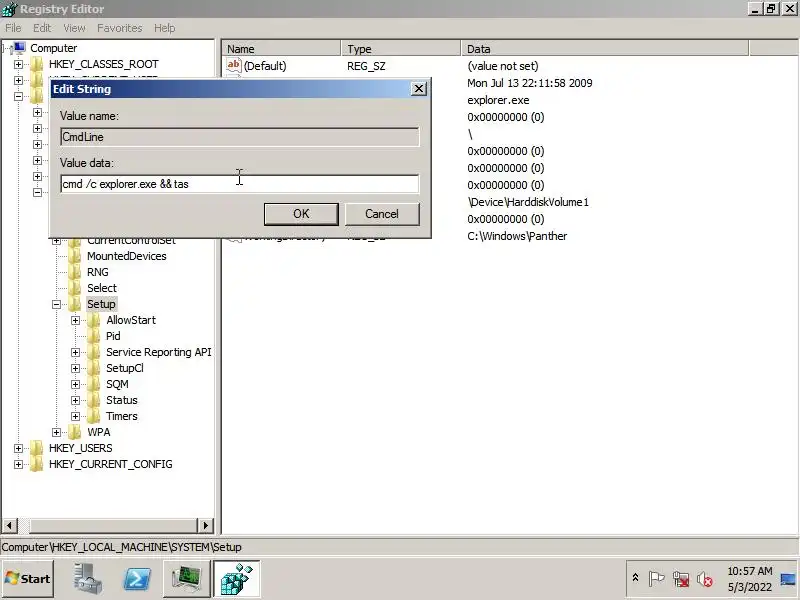This screenshot has height=600, width=800.
Task: Expand the Status subkey
Action: pos(76,401)
